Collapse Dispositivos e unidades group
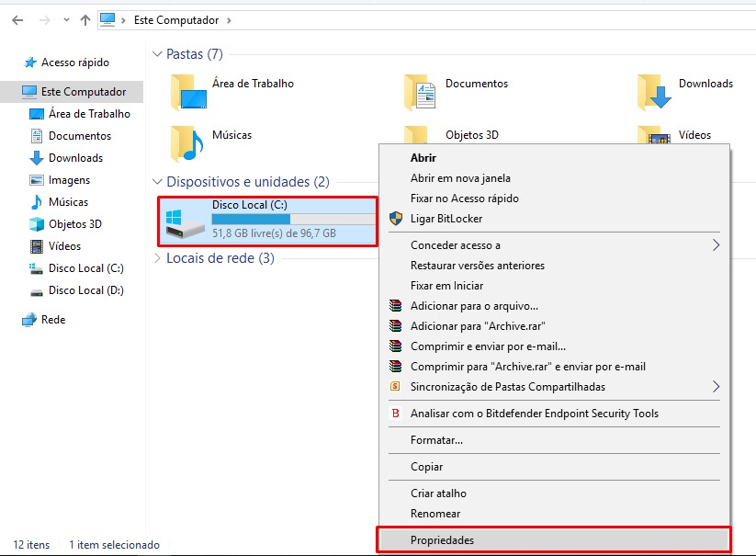 pyautogui.click(x=157, y=182)
